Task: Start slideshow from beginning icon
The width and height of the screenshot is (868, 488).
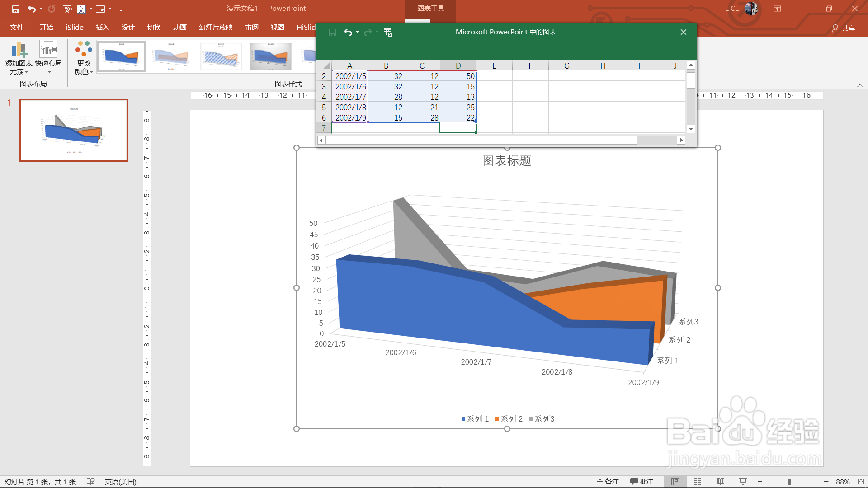Action: pyautogui.click(x=67, y=9)
